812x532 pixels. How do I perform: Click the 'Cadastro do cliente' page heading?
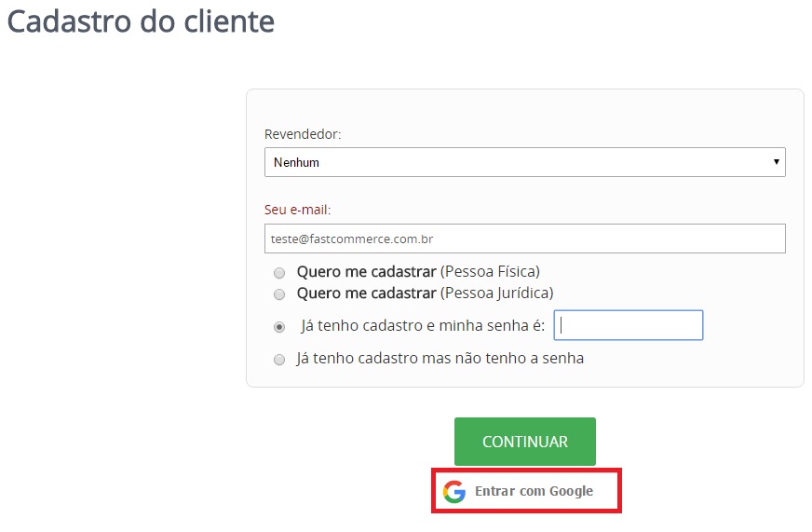141,21
